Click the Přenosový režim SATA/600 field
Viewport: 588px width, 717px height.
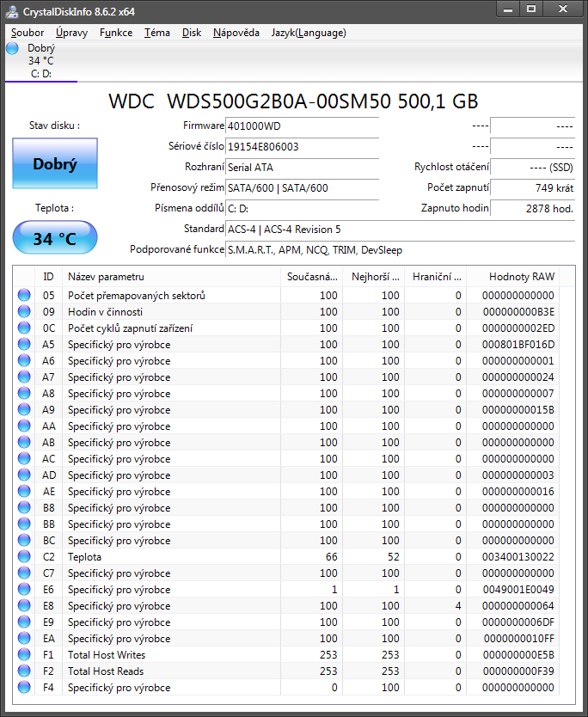(303, 188)
